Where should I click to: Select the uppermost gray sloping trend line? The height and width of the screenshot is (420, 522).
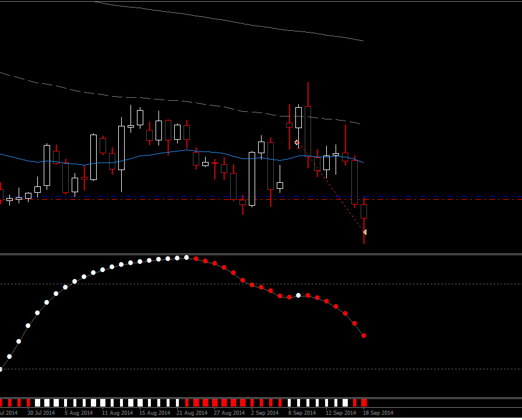[x=230, y=21]
